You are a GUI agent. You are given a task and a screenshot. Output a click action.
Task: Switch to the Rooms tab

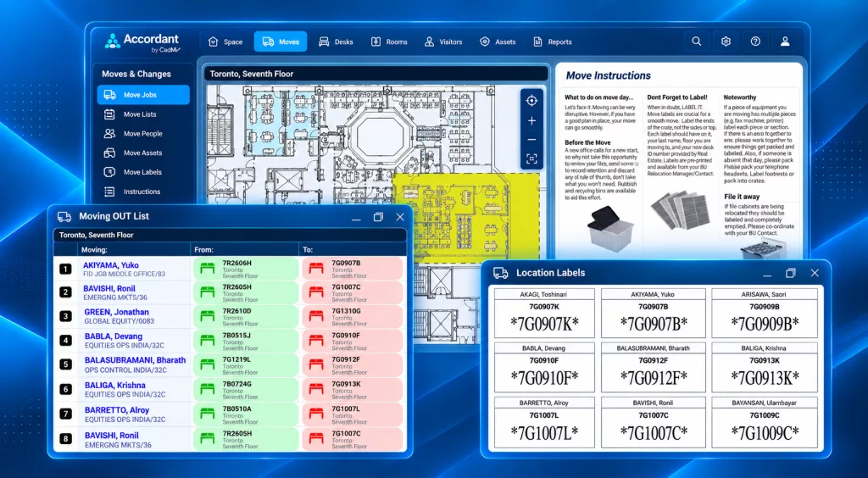pyautogui.click(x=389, y=42)
